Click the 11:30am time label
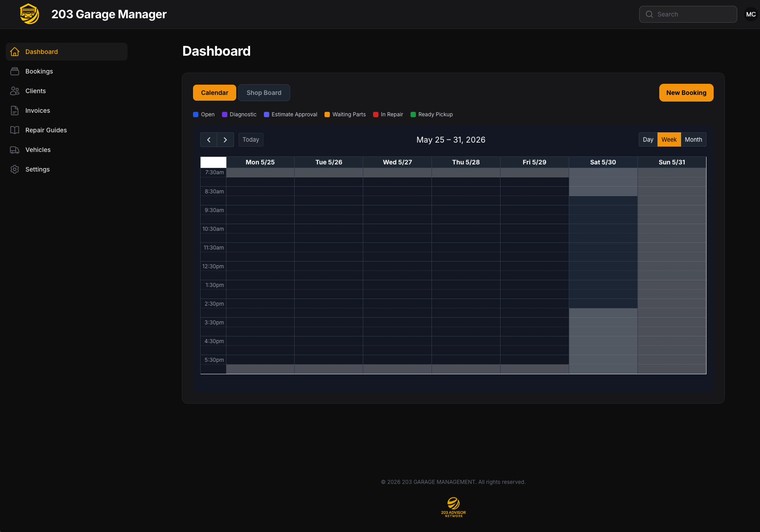Viewport: 760px width, 532px height. (x=214, y=248)
